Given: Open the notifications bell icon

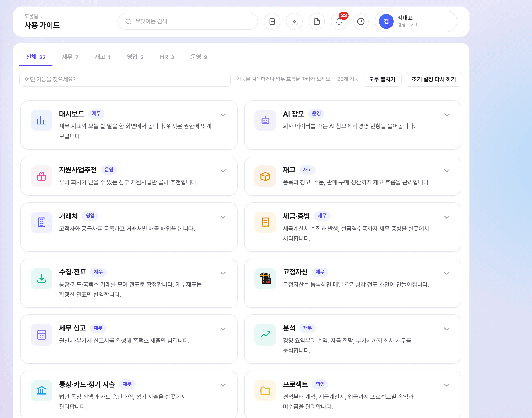Looking at the screenshot, I should coord(339,22).
